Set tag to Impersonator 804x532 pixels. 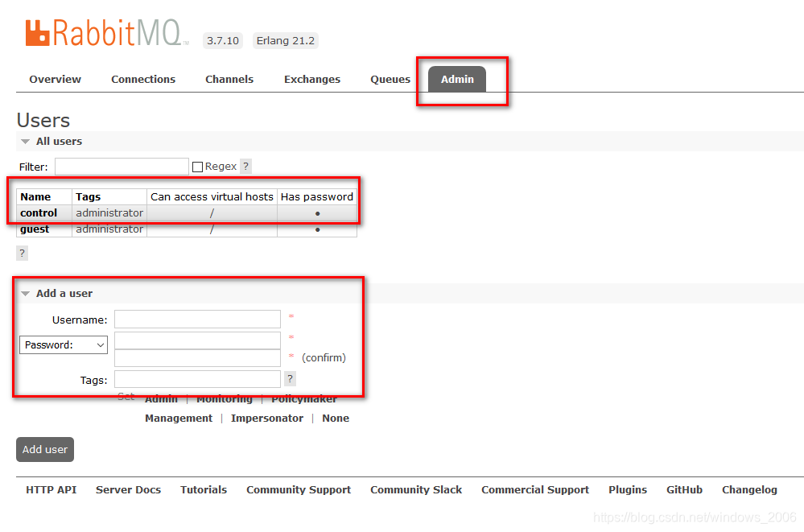click(266, 418)
